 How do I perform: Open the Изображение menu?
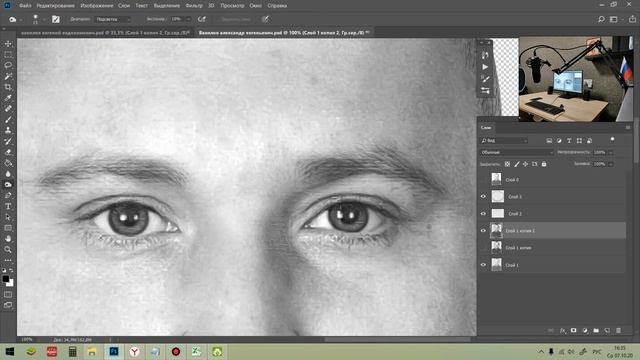(x=97, y=6)
